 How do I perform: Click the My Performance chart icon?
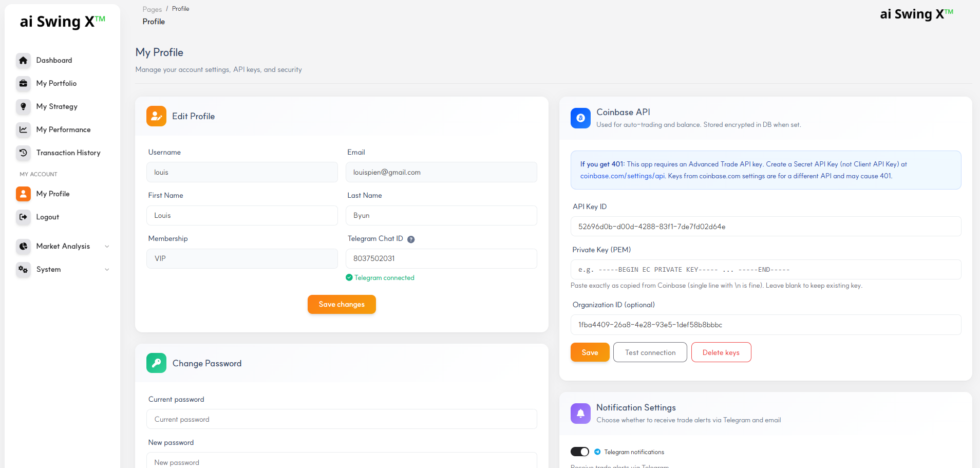(23, 129)
